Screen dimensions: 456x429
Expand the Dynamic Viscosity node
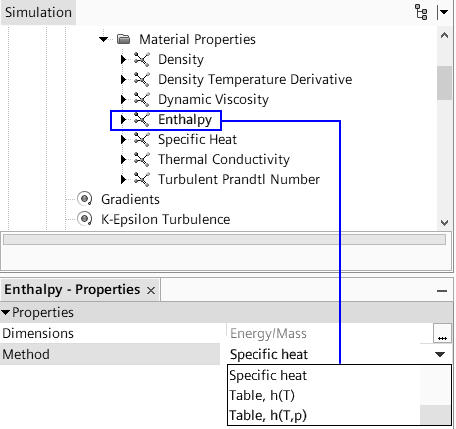pos(123,99)
